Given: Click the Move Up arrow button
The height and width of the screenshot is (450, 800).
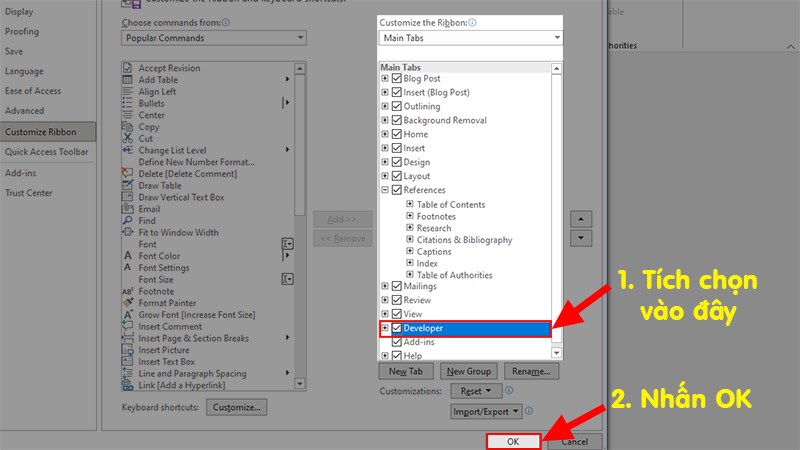Looking at the screenshot, I should point(580,219).
